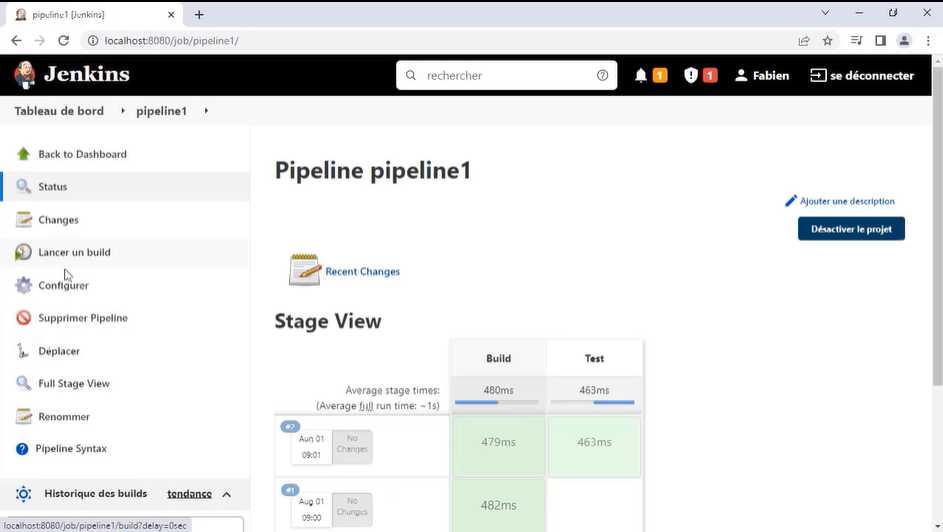Viewport: 943px width, 532px height.
Task: Click the 482ms Build stage cell
Action: tap(498, 506)
